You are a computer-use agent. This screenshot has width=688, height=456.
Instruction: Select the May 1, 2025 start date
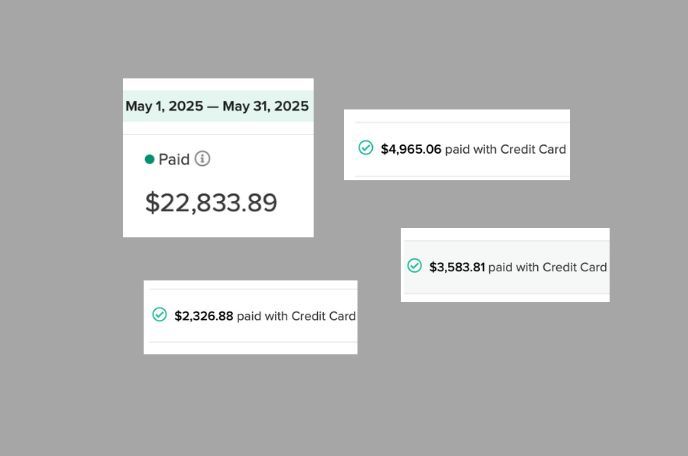tap(165, 106)
